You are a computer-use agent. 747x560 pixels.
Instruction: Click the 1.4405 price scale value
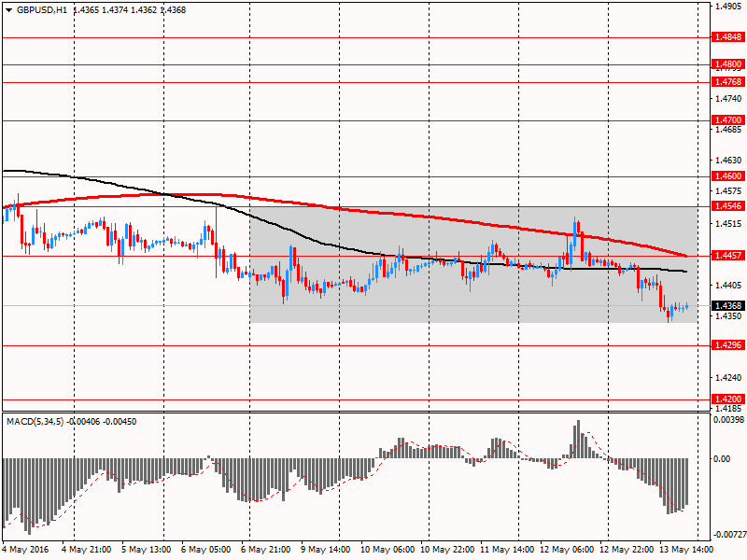(729, 286)
